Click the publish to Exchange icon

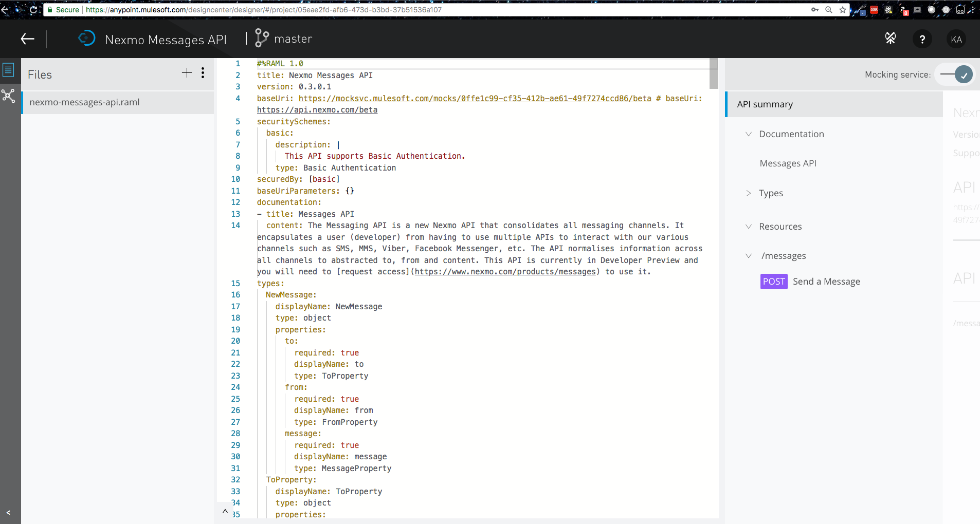(x=891, y=39)
